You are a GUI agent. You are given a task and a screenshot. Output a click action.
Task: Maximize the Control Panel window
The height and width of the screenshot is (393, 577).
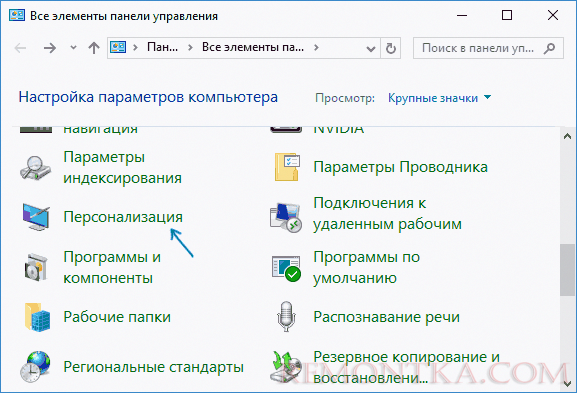click(x=507, y=15)
